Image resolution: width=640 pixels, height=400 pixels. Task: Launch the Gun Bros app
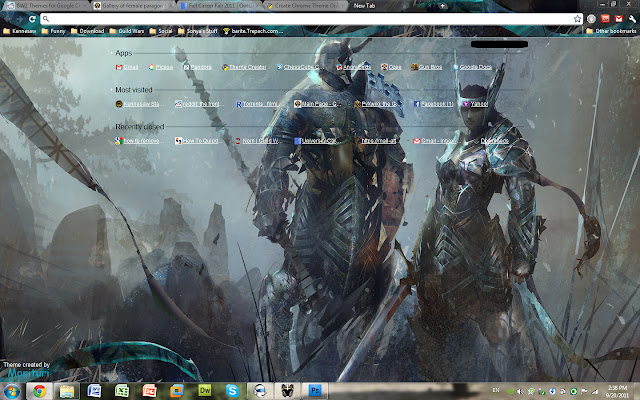point(427,67)
